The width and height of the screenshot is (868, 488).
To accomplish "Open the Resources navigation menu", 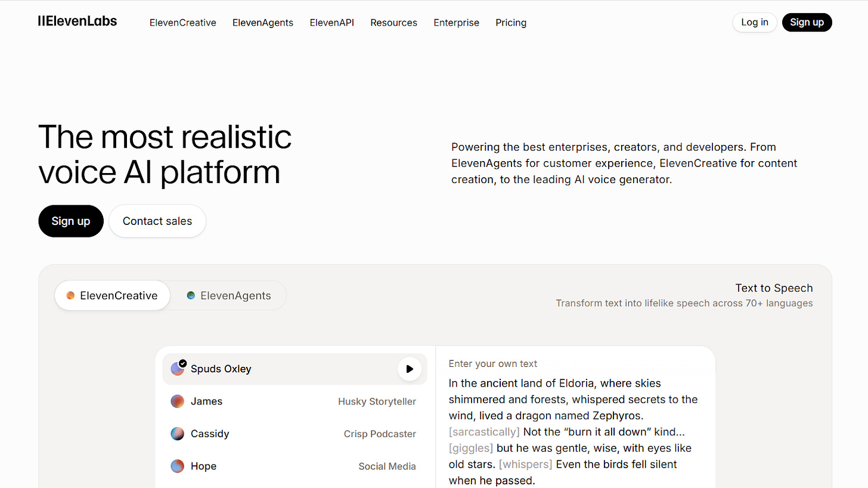I will pos(394,23).
